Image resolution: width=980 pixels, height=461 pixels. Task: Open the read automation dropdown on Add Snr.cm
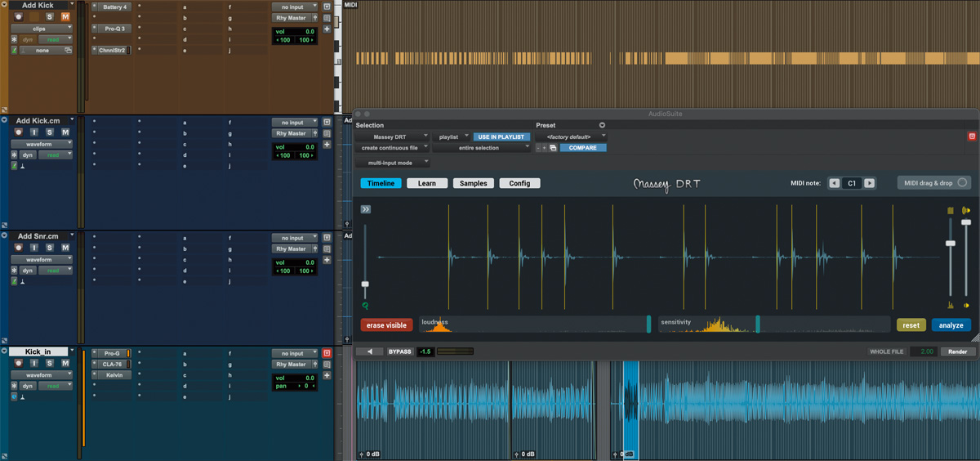(x=55, y=271)
